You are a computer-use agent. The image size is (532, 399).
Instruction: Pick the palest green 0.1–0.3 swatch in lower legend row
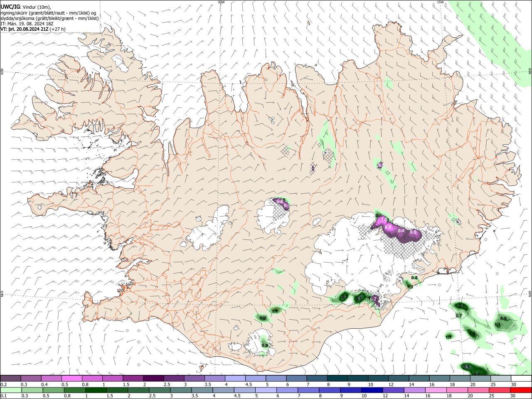pos(11,390)
